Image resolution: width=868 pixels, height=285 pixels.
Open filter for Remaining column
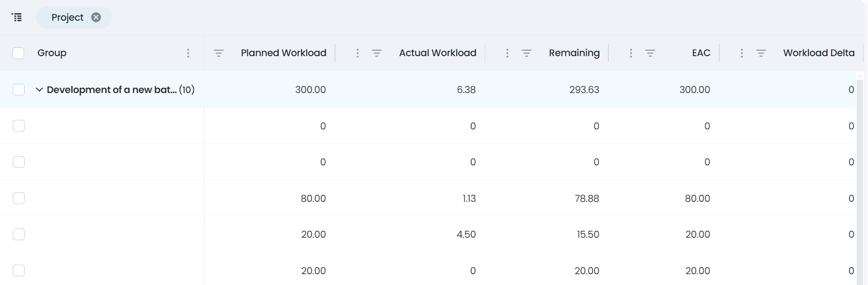click(x=527, y=53)
